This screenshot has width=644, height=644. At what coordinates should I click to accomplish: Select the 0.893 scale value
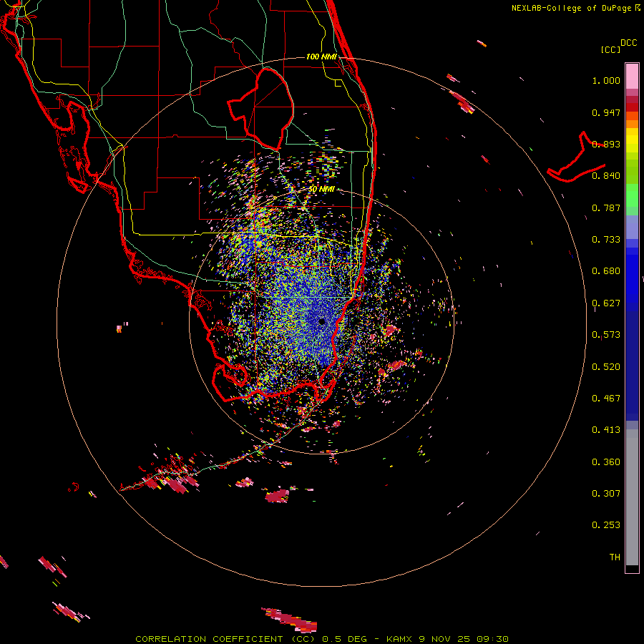(606, 144)
